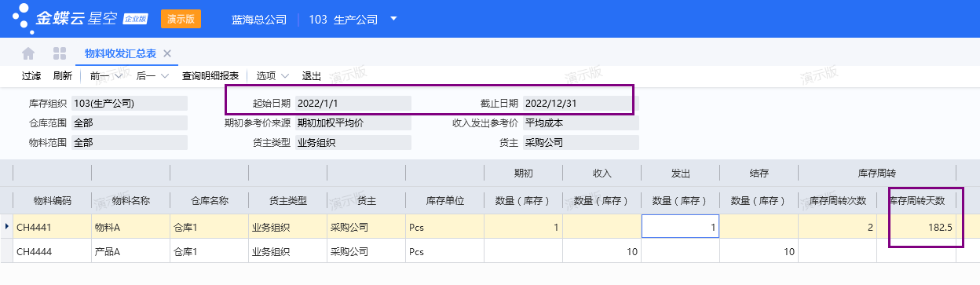
Task: Click the 期初 group header
Action: [x=524, y=173]
